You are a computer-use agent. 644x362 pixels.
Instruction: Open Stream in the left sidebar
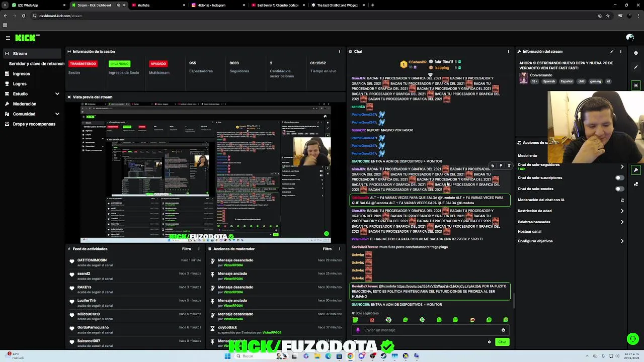click(33, 53)
